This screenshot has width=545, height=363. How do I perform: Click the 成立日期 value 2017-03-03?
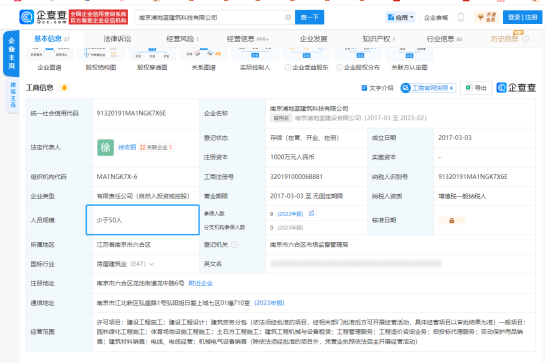(x=455, y=138)
